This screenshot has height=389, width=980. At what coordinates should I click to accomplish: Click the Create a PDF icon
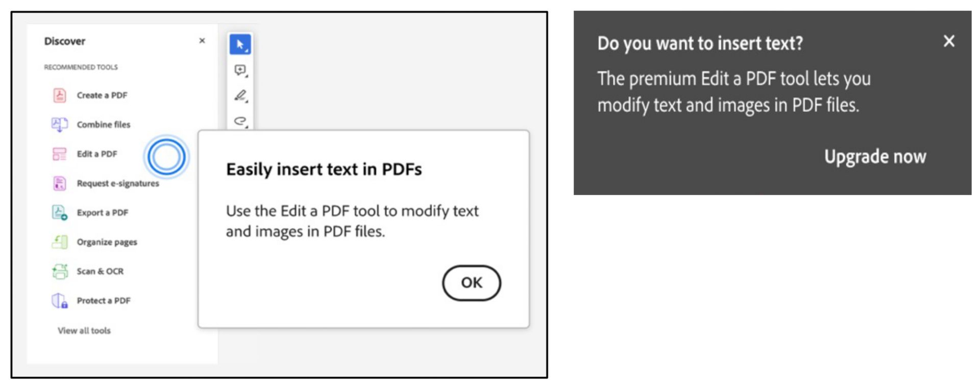tap(60, 95)
